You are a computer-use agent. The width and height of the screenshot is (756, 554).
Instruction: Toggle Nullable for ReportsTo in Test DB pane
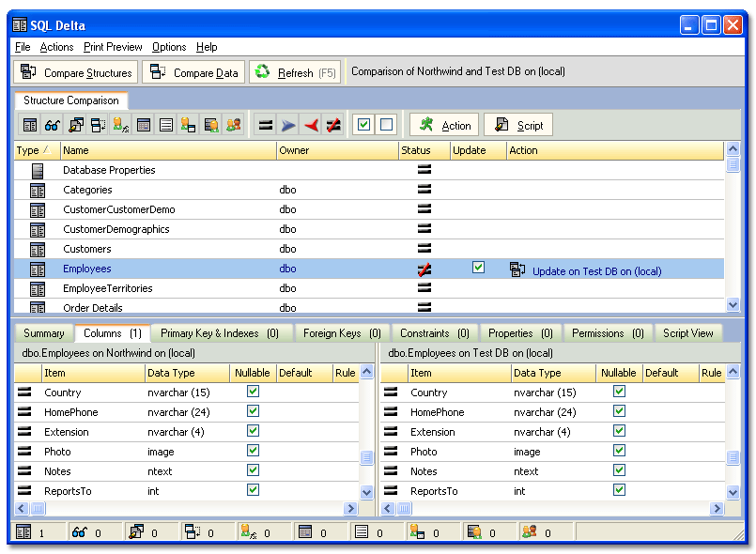(x=620, y=490)
